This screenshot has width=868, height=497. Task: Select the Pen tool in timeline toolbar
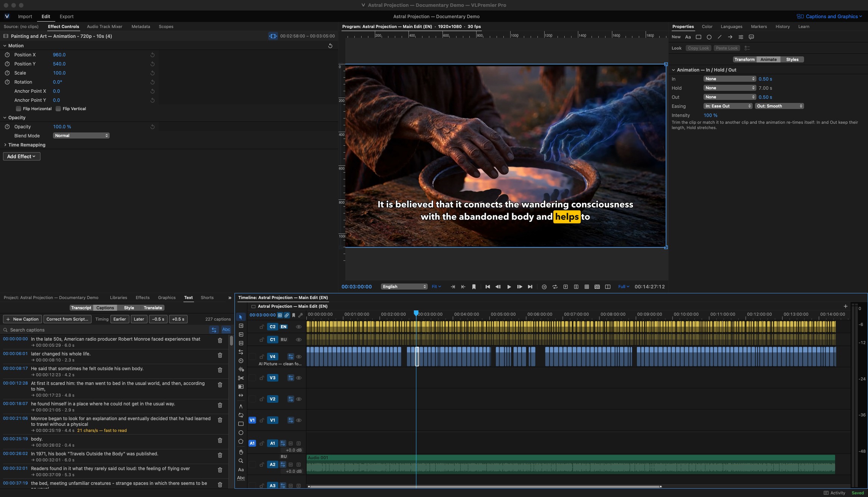coord(241,406)
